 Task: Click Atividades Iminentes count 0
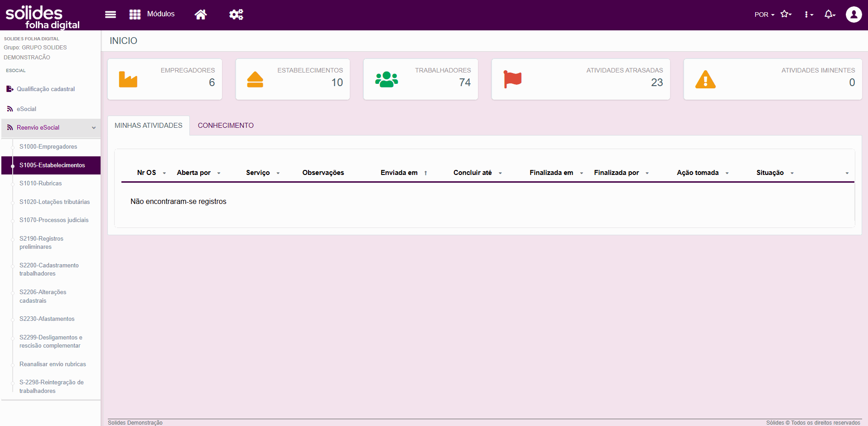click(x=852, y=82)
